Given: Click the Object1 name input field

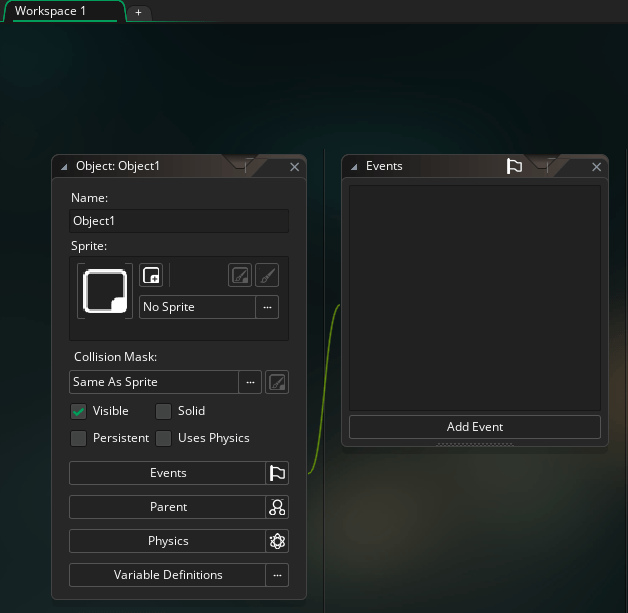Looking at the screenshot, I should coord(178,221).
